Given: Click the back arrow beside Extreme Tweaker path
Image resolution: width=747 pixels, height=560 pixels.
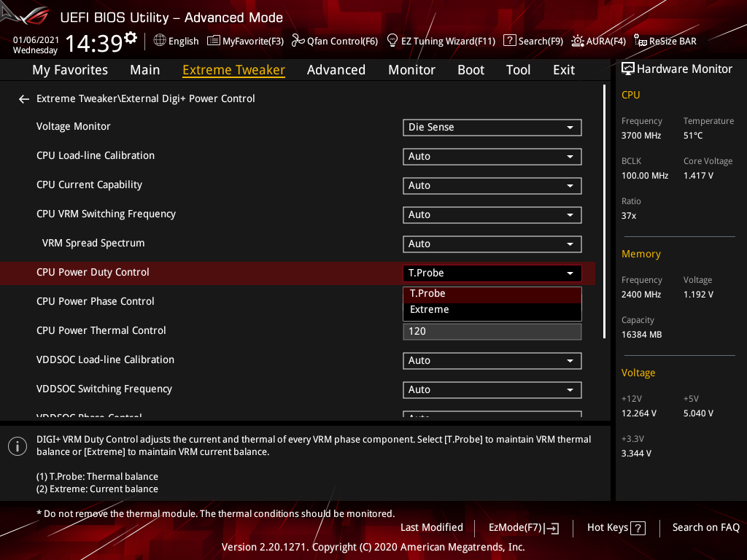Looking at the screenshot, I should 24,99.
